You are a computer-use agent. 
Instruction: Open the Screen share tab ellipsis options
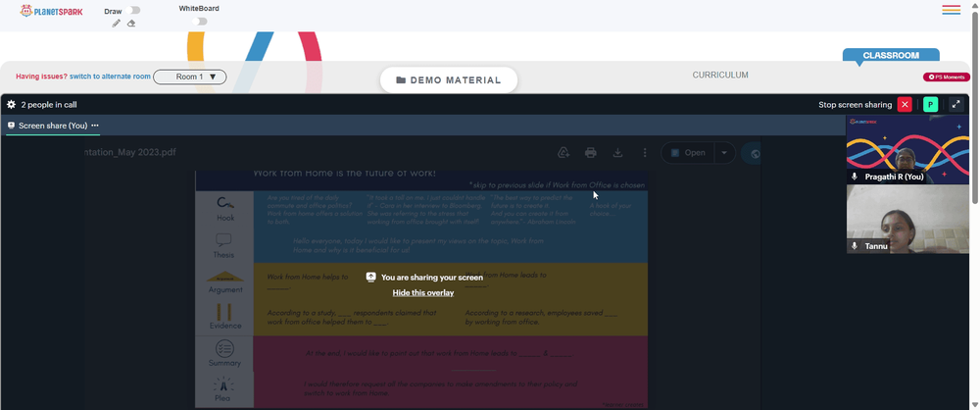click(x=95, y=126)
